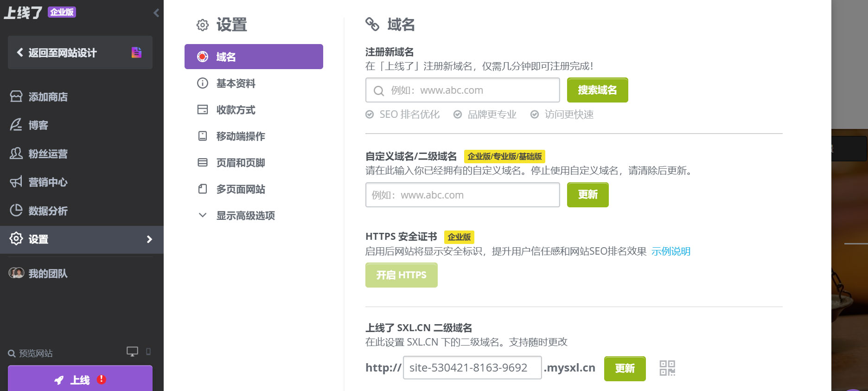Edit the SXL.CN subdomain field

click(x=472, y=368)
